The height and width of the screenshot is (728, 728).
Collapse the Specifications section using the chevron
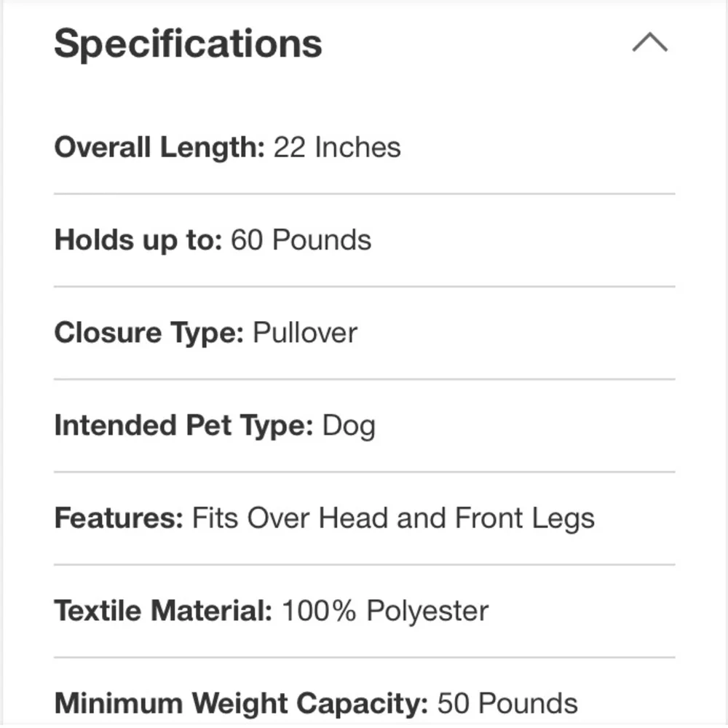(649, 42)
